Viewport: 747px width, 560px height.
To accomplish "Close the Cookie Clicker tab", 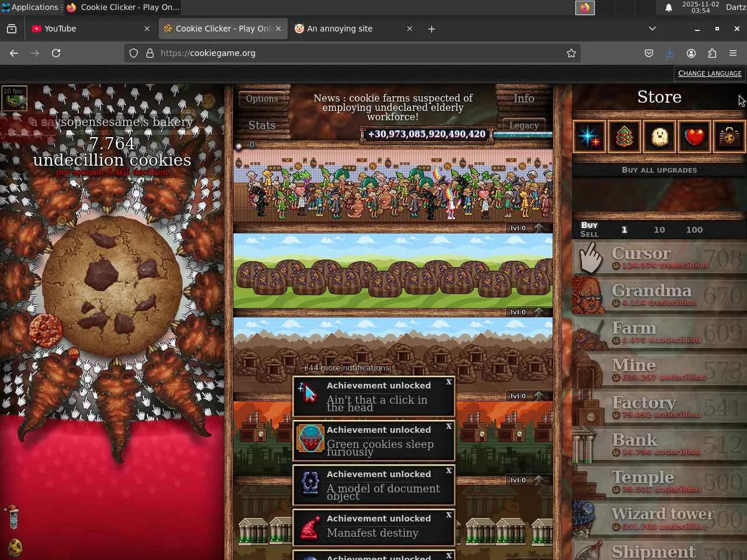I will pos(278,29).
